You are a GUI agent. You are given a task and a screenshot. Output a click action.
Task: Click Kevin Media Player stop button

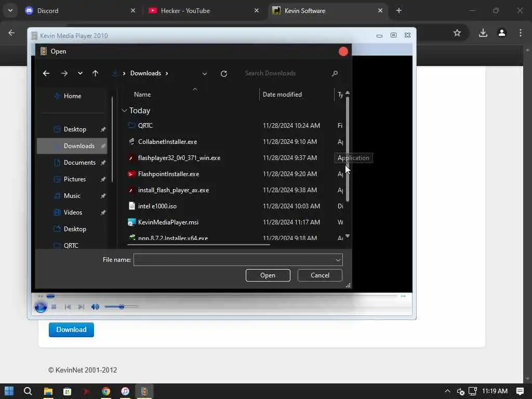pos(54,307)
